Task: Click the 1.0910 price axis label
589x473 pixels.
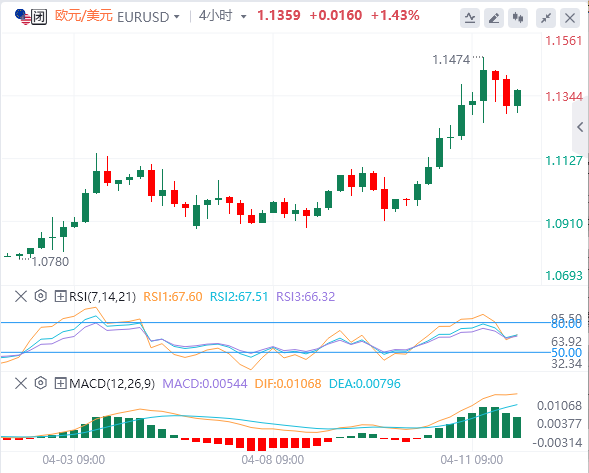Action: click(x=564, y=224)
